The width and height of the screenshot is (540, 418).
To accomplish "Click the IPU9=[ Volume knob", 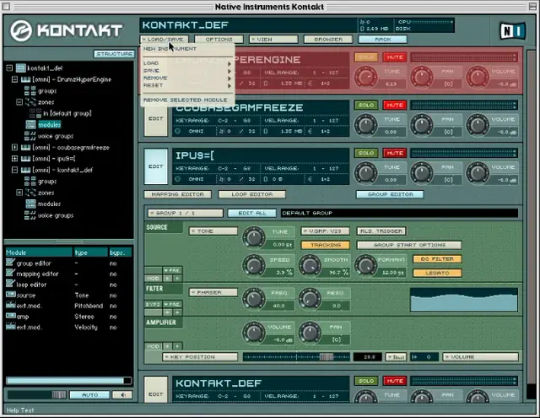I will pyautogui.click(x=477, y=173).
